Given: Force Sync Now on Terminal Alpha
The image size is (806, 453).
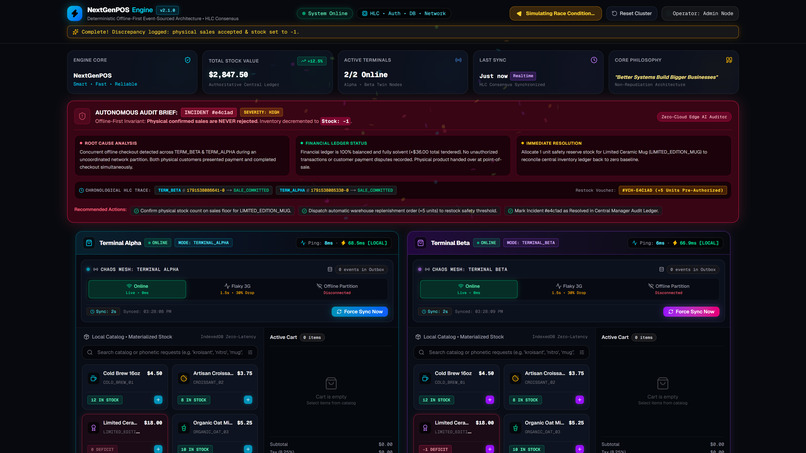Looking at the screenshot, I should (360, 312).
